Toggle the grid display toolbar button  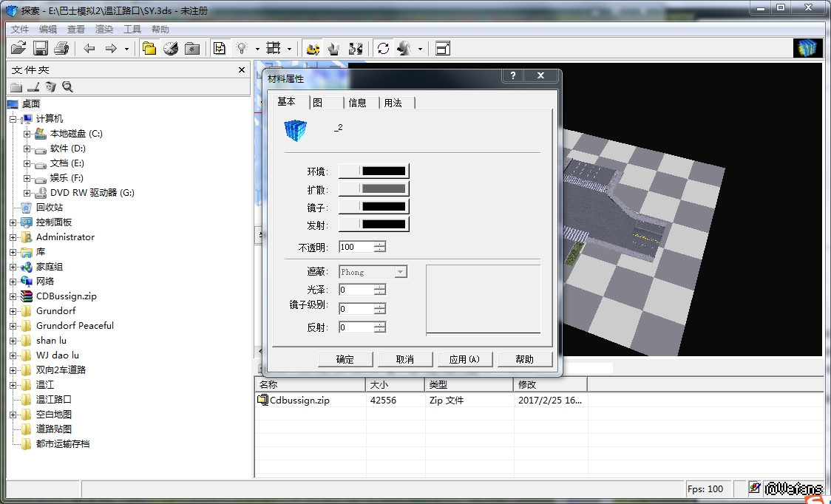[274, 49]
